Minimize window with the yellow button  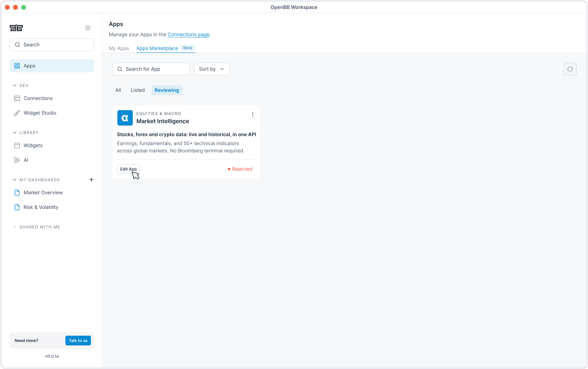point(15,7)
